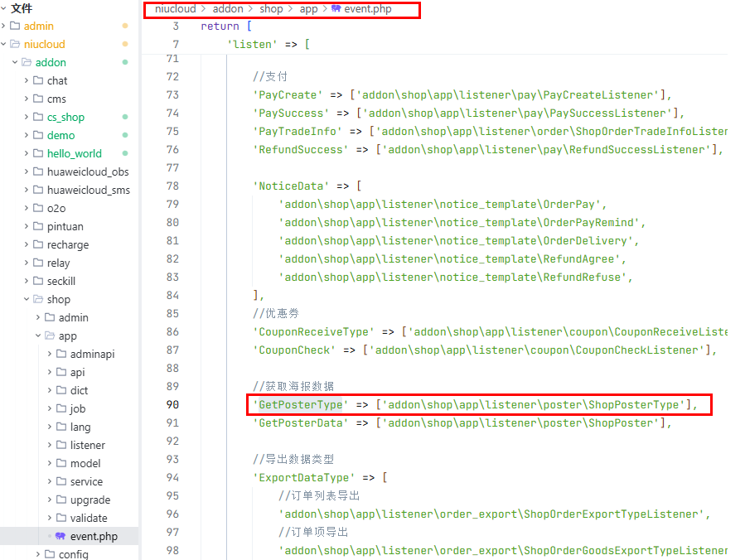Image resolution: width=745 pixels, height=560 pixels.
Task: Click the open folder icon for shop
Action: click(39, 300)
